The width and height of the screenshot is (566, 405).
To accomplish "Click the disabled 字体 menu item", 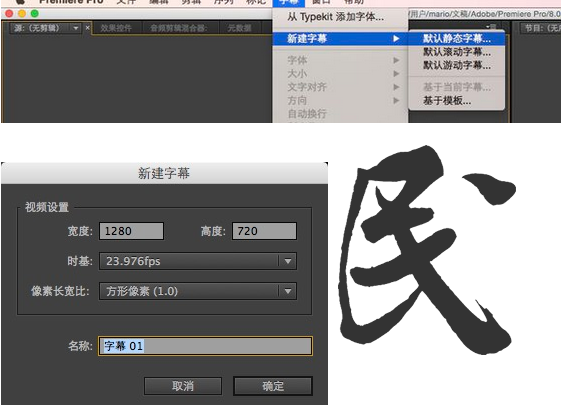I will tap(340, 60).
